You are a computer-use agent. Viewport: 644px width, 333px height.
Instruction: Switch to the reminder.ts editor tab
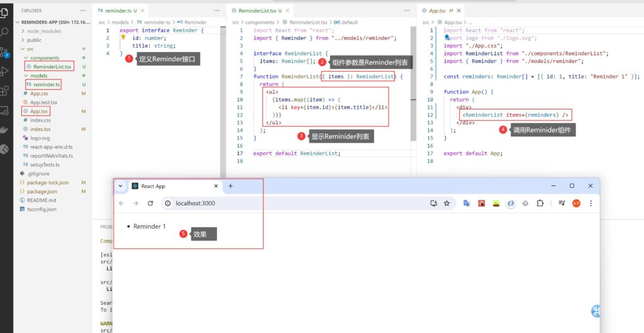pos(118,11)
